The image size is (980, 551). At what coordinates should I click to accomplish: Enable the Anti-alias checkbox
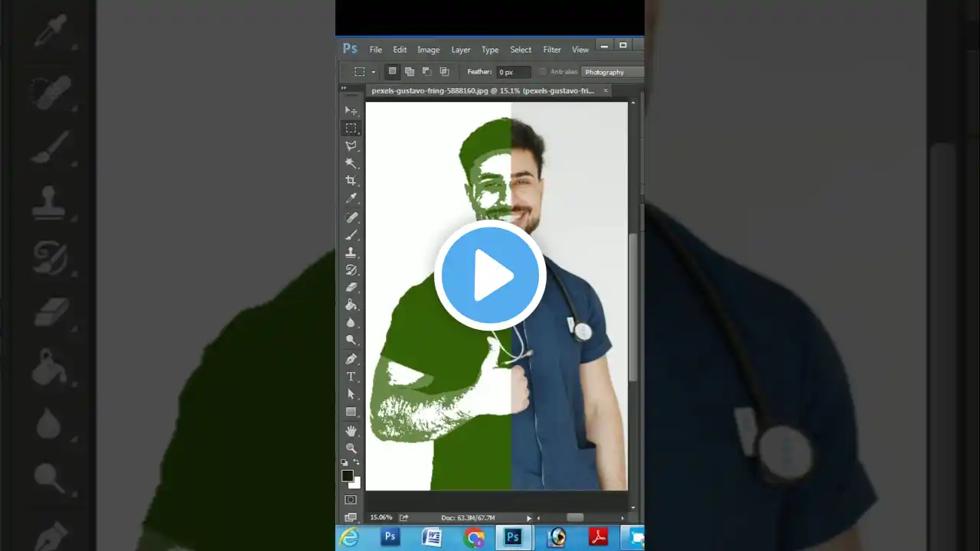click(543, 72)
